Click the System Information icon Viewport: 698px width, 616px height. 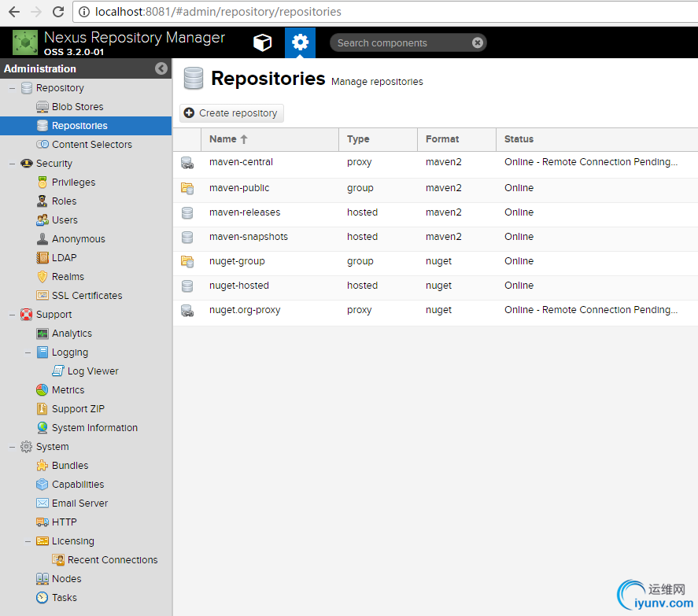click(42, 428)
